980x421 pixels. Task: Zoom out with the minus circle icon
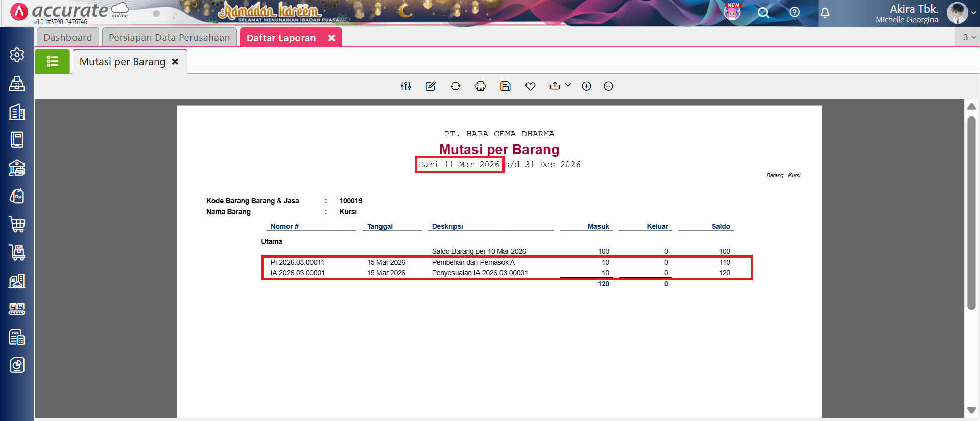click(608, 86)
